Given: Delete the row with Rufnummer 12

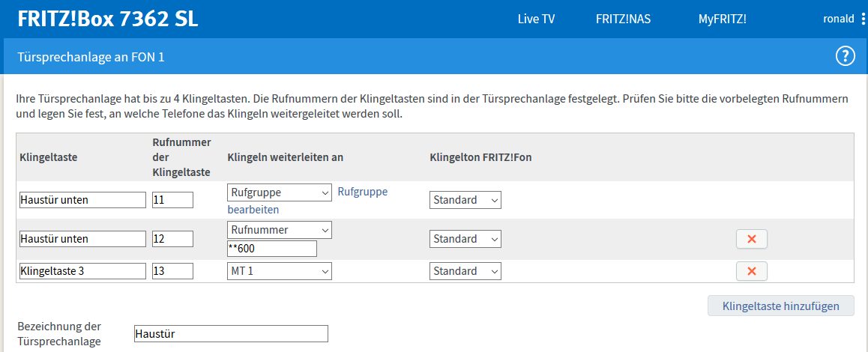Looking at the screenshot, I should (x=751, y=239).
